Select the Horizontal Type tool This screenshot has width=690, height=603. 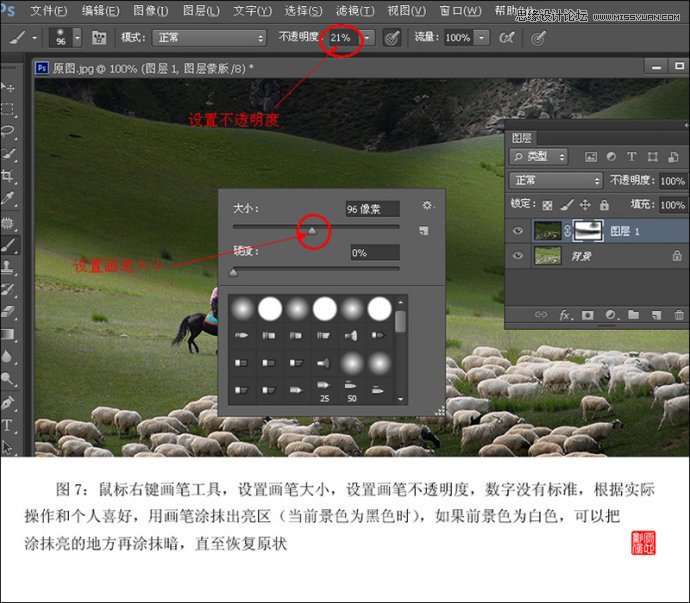[x=8, y=425]
